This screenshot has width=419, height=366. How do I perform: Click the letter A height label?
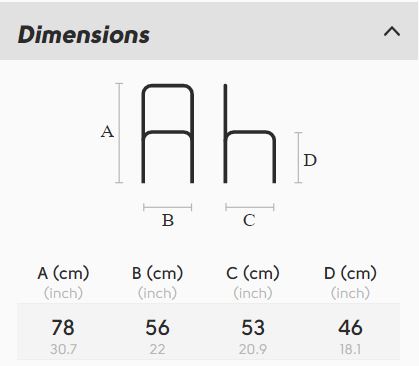pyautogui.click(x=107, y=132)
